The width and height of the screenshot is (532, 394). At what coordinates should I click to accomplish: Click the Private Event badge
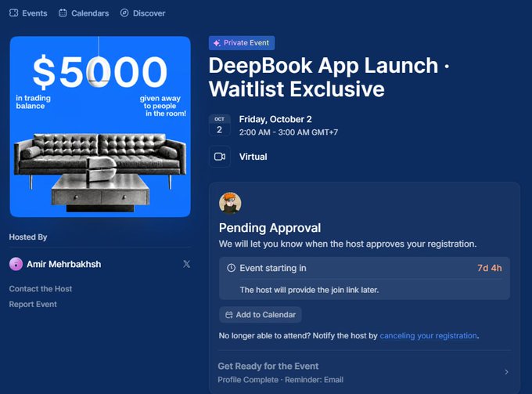(242, 43)
